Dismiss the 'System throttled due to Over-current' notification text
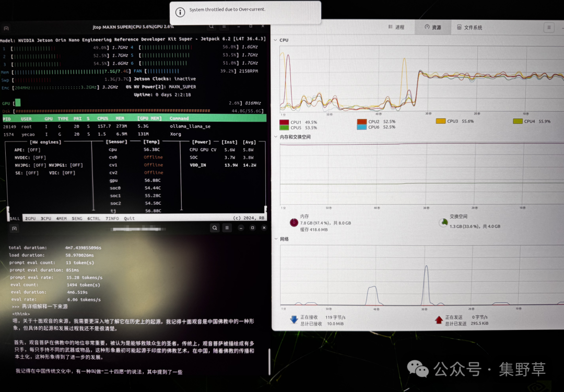Image resolution: width=564 pixels, height=392 pixels. [227, 10]
